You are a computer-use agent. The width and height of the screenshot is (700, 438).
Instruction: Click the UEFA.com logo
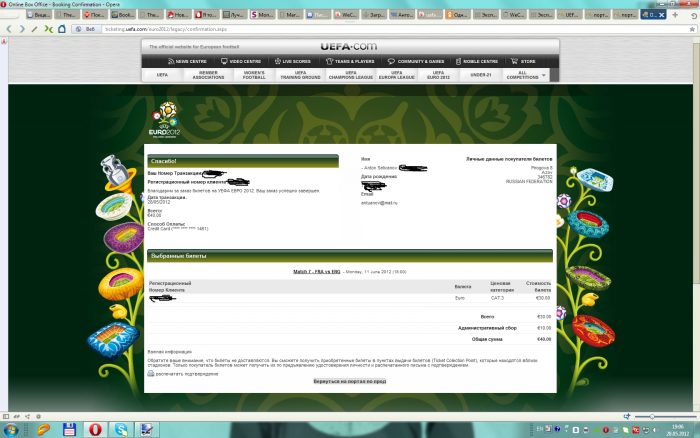point(349,46)
